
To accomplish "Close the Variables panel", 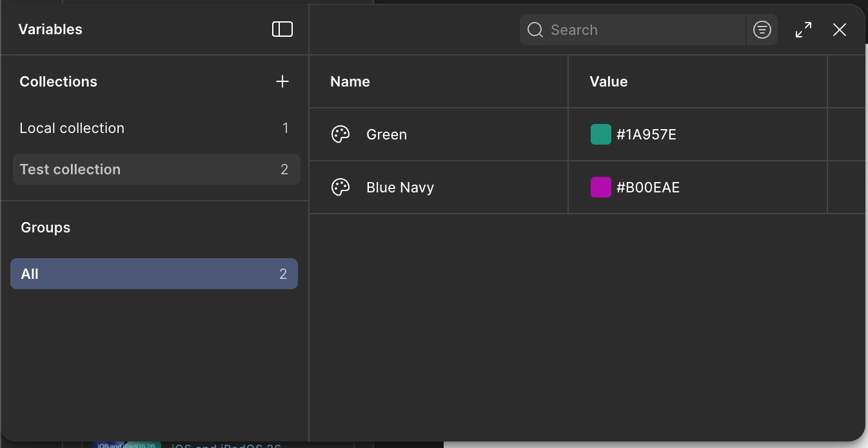I will (x=840, y=30).
